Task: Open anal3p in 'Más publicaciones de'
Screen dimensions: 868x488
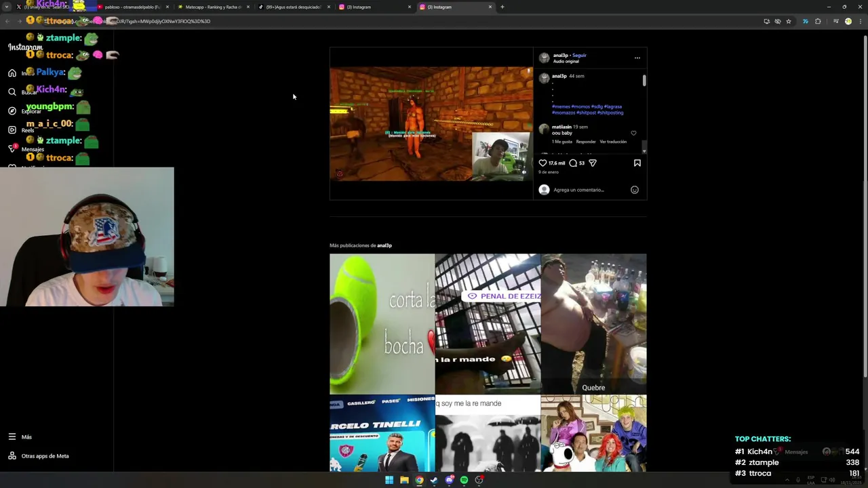Action: (x=384, y=245)
